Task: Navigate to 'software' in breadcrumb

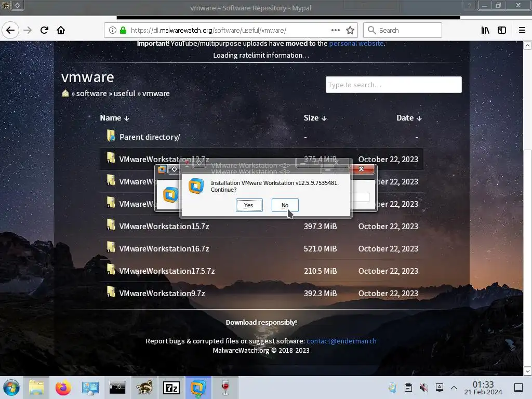Action: [91, 94]
